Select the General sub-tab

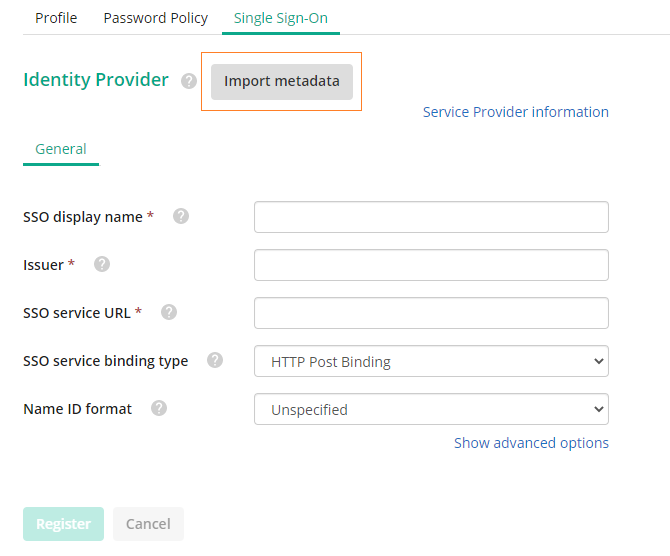tap(61, 149)
